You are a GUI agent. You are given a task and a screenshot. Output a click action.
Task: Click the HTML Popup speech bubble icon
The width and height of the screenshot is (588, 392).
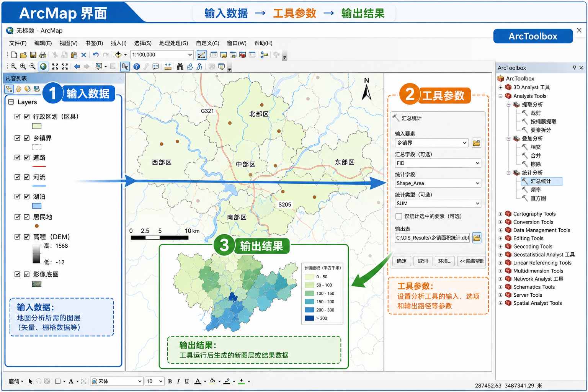[x=156, y=66]
